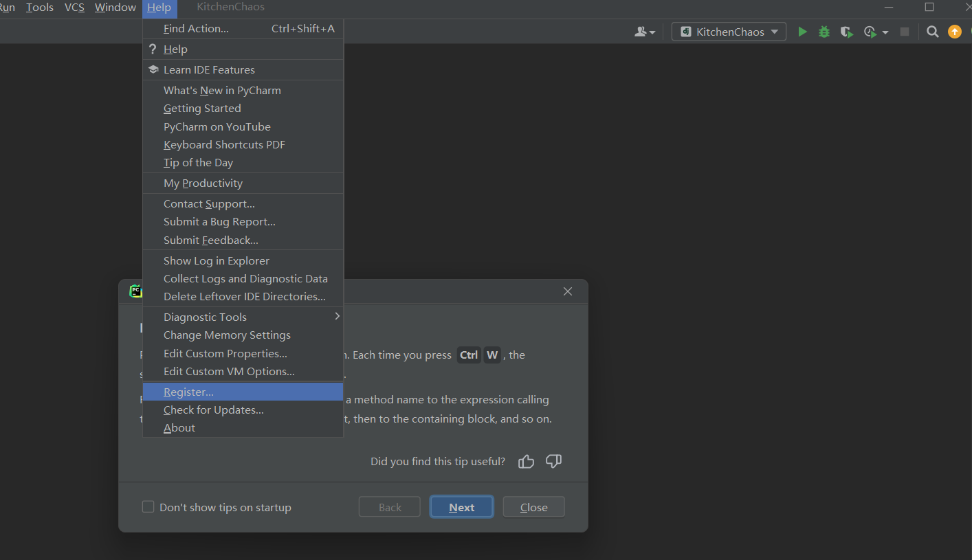972x560 pixels.
Task: Click the KitchenChaos window title text
Action: 230,7
